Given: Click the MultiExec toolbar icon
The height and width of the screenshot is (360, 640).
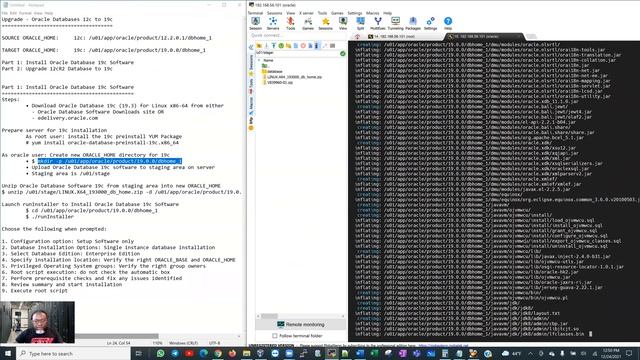Looking at the screenshot, I should [x=378, y=23].
